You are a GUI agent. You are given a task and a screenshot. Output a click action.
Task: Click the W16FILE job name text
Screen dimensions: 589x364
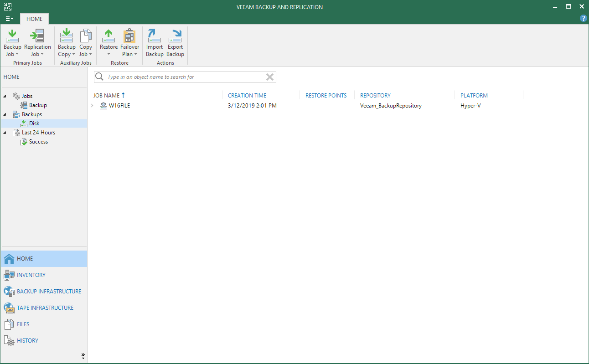click(119, 106)
